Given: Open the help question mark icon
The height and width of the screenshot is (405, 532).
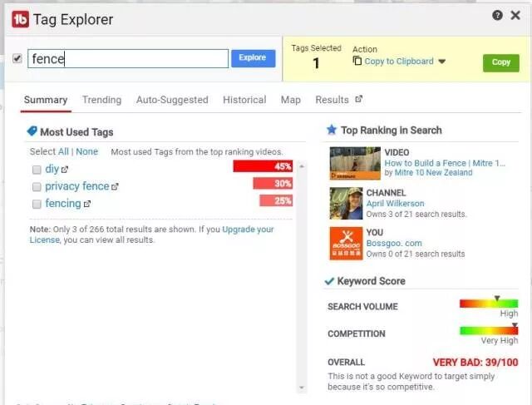Looking at the screenshot, I should point(497,15).
